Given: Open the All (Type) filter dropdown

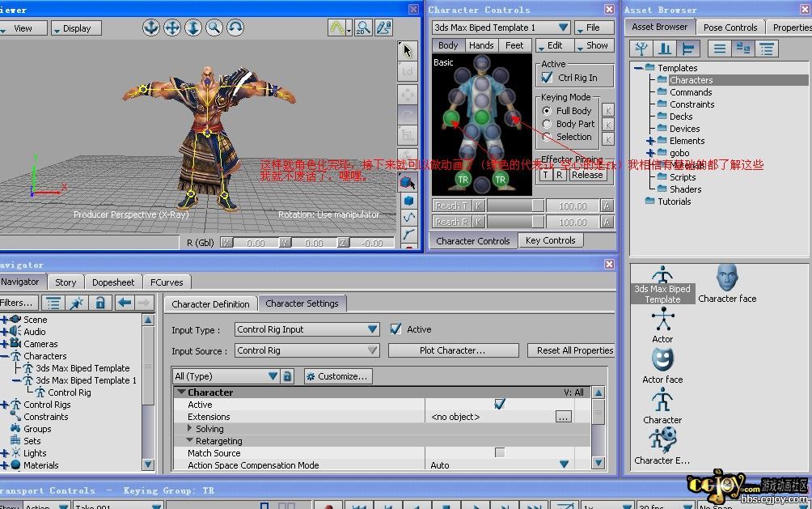Looking at the screenshot, I should pos(226,376).
